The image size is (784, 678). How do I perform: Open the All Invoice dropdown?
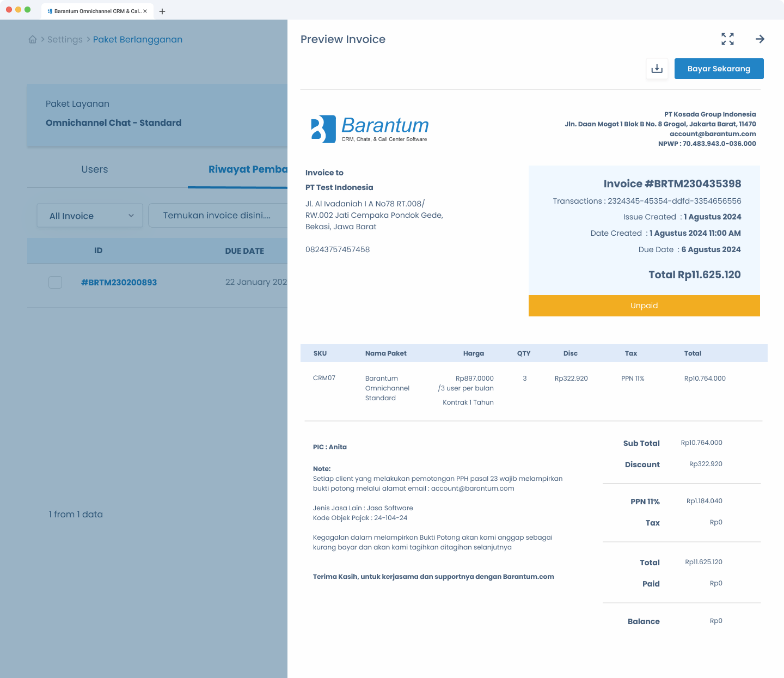pyautogui.click(x=90, y=216)
